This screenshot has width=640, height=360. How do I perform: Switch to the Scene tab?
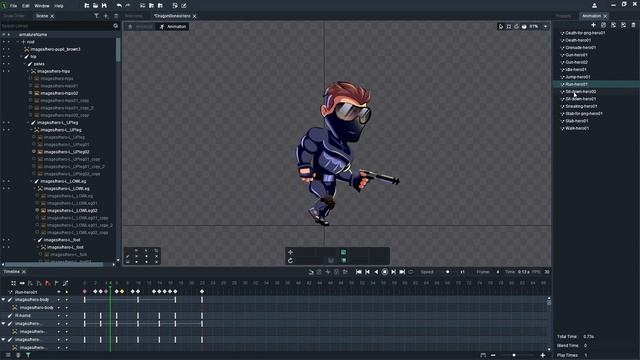click(42, 16)
